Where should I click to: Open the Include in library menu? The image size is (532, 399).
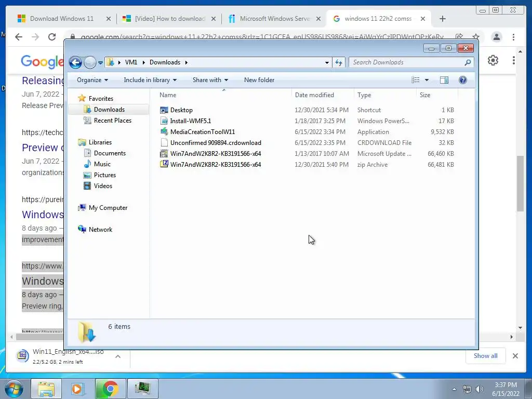(x=150, y=80)
